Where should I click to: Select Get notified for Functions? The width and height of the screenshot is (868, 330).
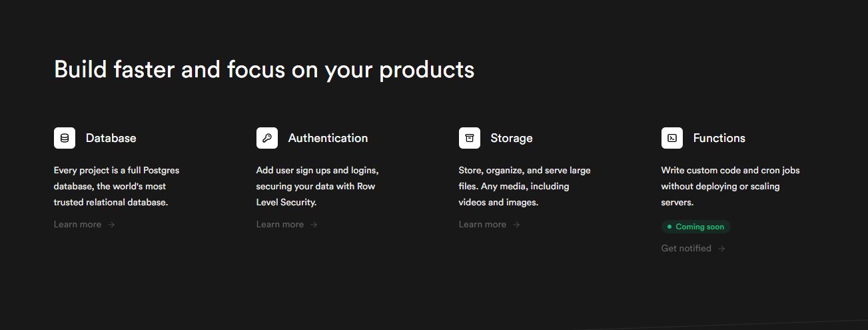(686, 249)
